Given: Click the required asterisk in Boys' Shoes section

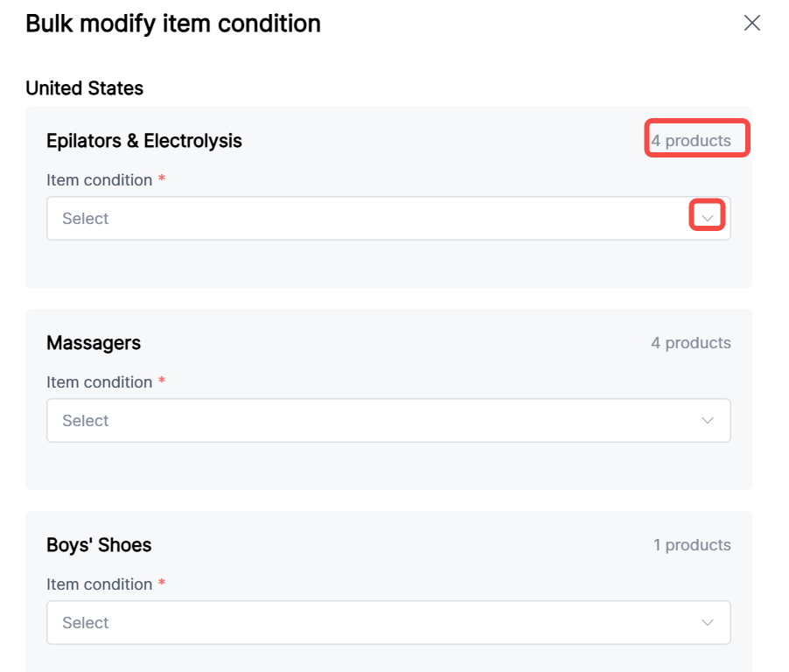Looking at the screenshot, I should click(x=162, y=584).
